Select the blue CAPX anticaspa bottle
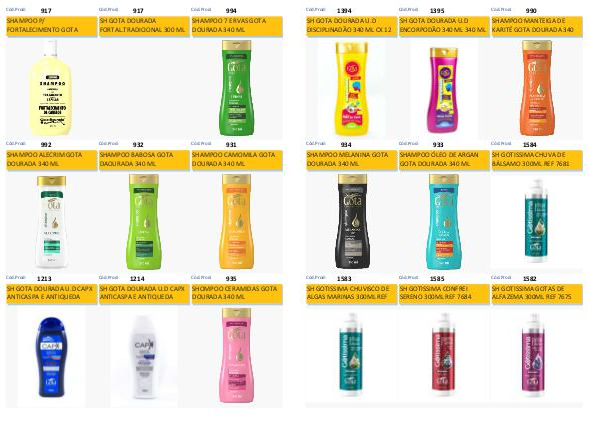The image size is (600, 424). click(x=51, y=357)
